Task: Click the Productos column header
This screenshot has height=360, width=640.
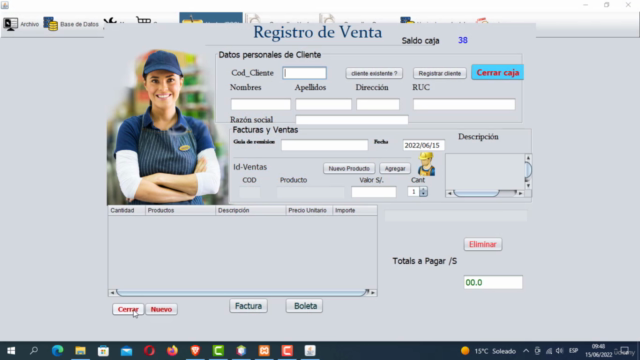Action: point(180,210)
